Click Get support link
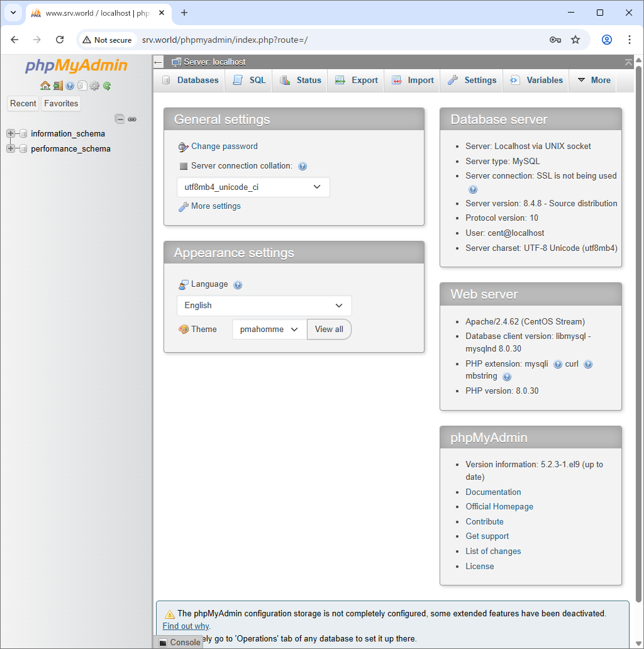The image size is (644, 649). [x=487, y=536]
